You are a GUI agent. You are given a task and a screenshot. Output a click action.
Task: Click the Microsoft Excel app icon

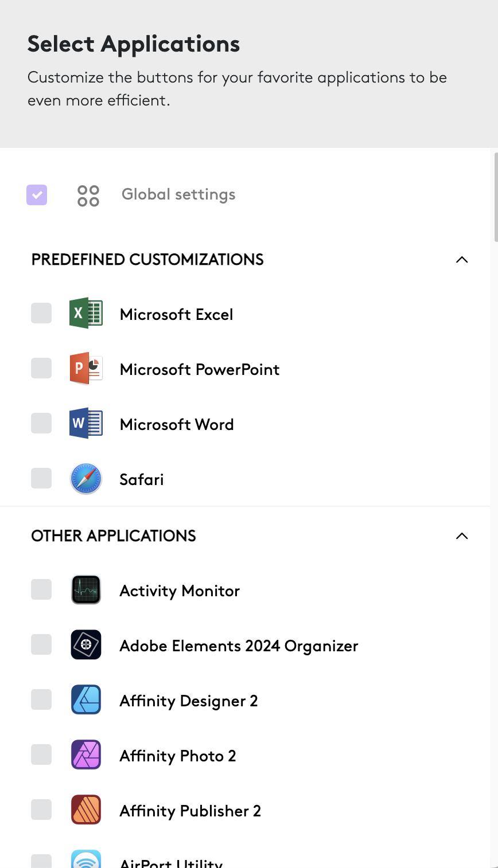tap(86, 313)
